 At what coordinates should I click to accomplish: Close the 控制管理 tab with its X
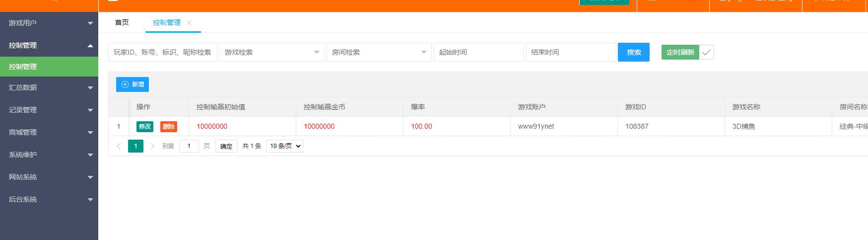pyautogui.click(x=189, y=22)
